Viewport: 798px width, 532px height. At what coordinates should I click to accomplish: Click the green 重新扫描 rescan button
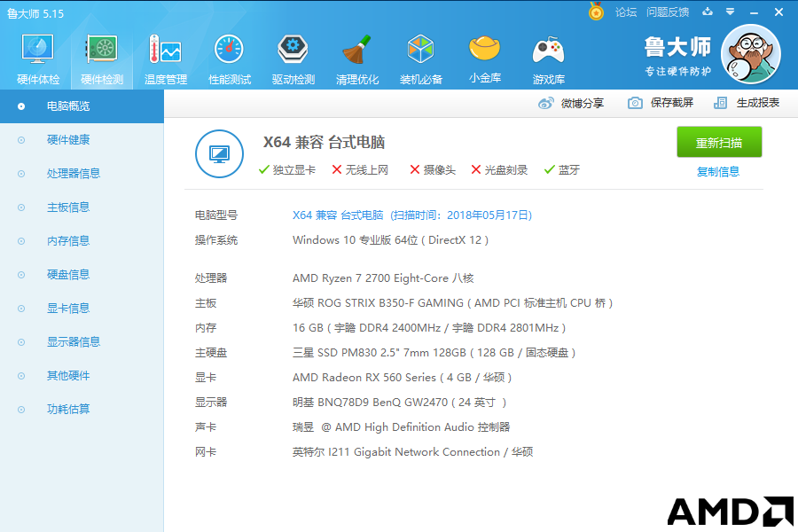719,142
